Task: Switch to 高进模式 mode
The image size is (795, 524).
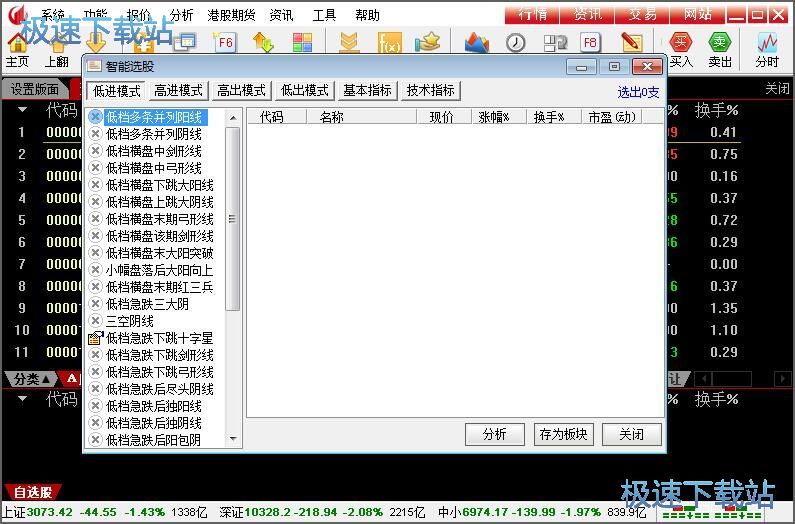Action: pos(178,91)
